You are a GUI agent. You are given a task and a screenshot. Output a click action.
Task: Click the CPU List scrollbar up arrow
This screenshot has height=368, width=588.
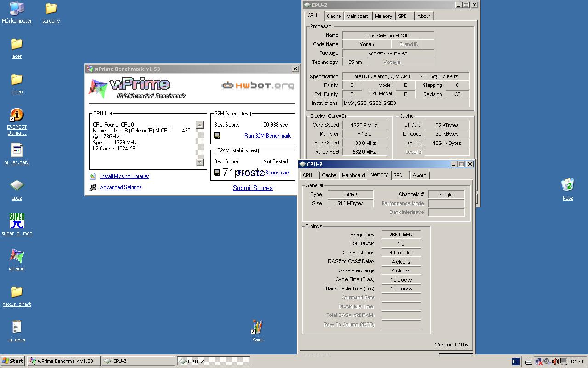(199, 125)
